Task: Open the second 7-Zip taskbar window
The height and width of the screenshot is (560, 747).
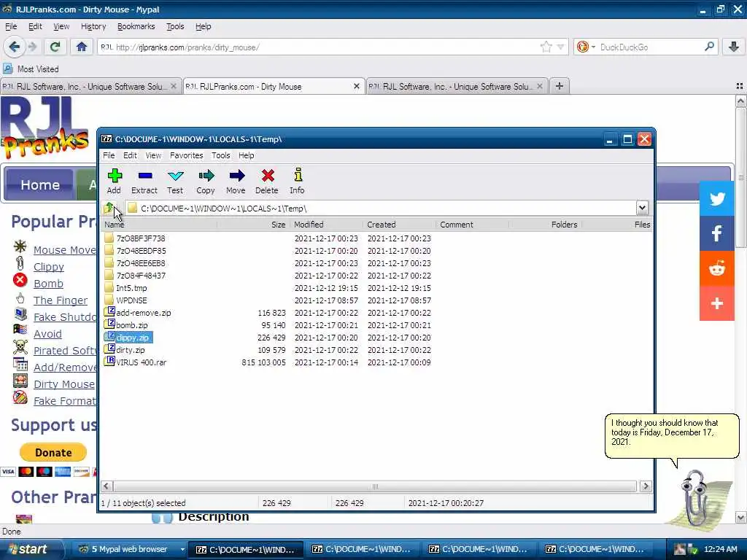Action: pyautogui.click(x=361, y=549)
